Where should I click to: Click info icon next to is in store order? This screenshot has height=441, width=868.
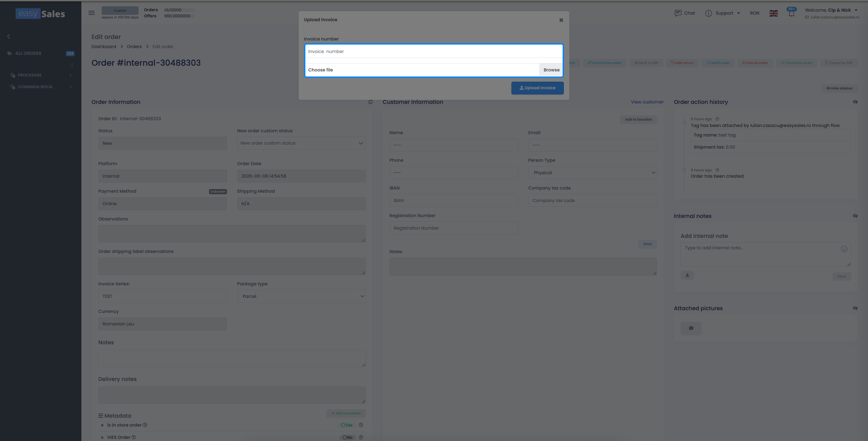click(145, 425)
